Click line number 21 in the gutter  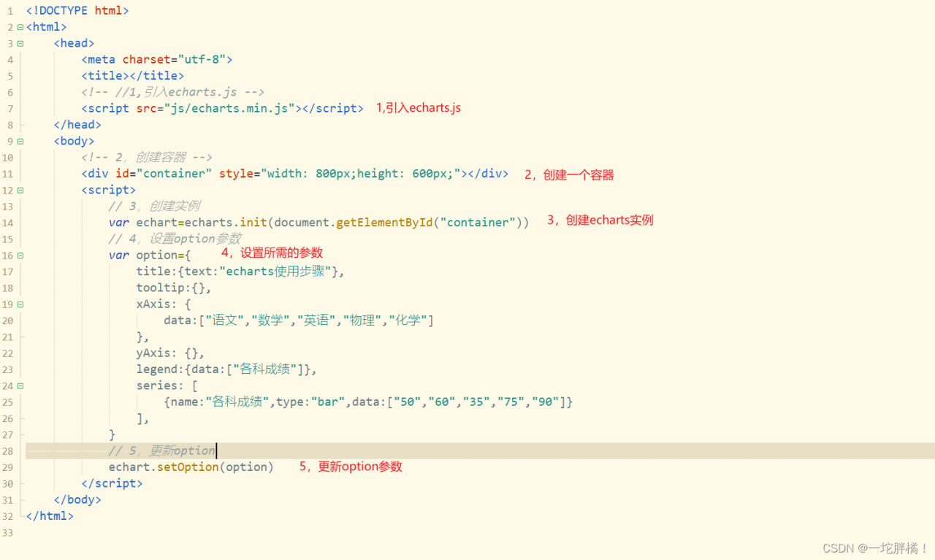[x=7, y=337]
